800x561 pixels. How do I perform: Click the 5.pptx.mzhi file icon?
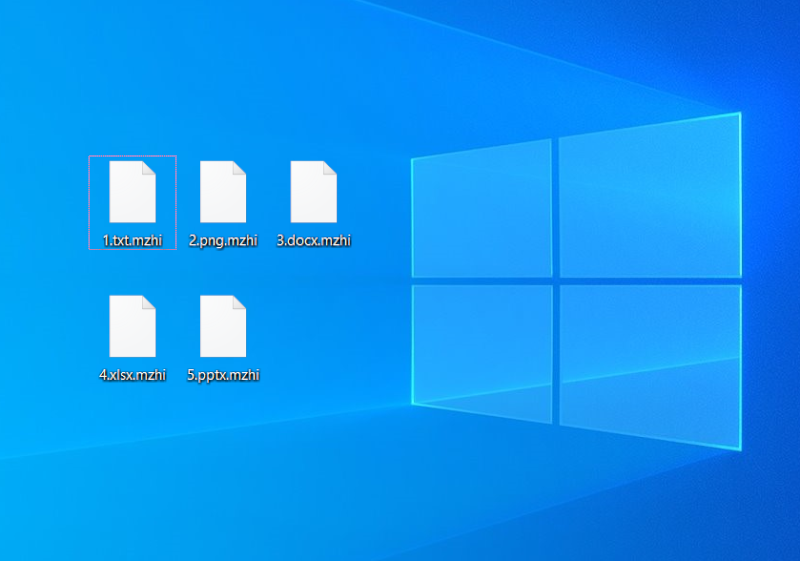[223, 327]
